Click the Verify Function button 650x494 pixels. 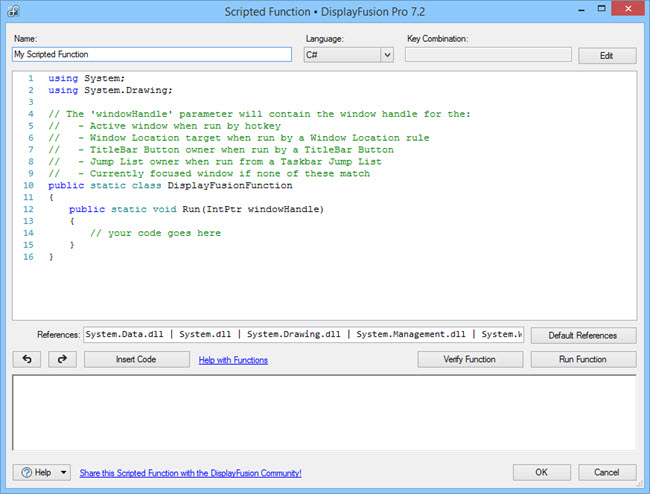click(x=470, y=359)
